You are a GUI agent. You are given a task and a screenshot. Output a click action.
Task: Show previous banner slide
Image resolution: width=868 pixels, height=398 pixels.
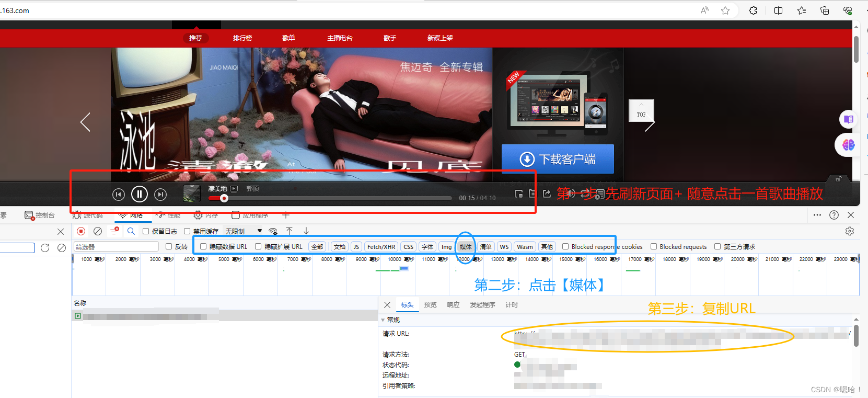(x=85, y=122)
